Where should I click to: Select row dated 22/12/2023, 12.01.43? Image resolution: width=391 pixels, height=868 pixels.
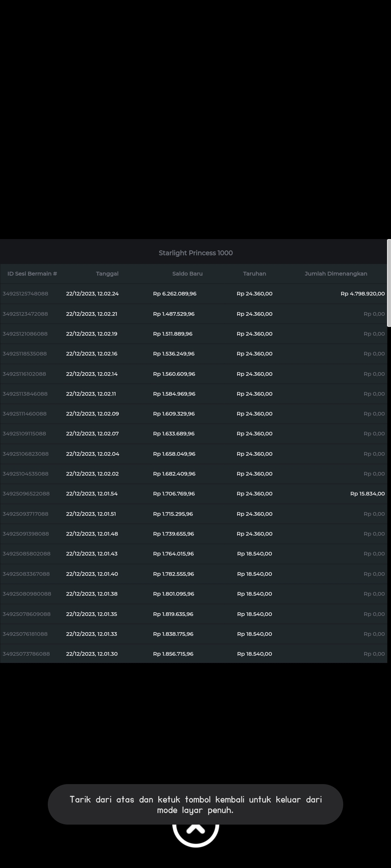tap(92, 554)
